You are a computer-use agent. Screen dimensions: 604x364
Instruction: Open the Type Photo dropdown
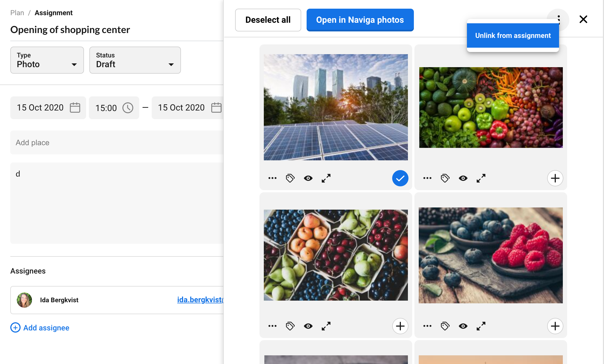(x=47, y=60)
